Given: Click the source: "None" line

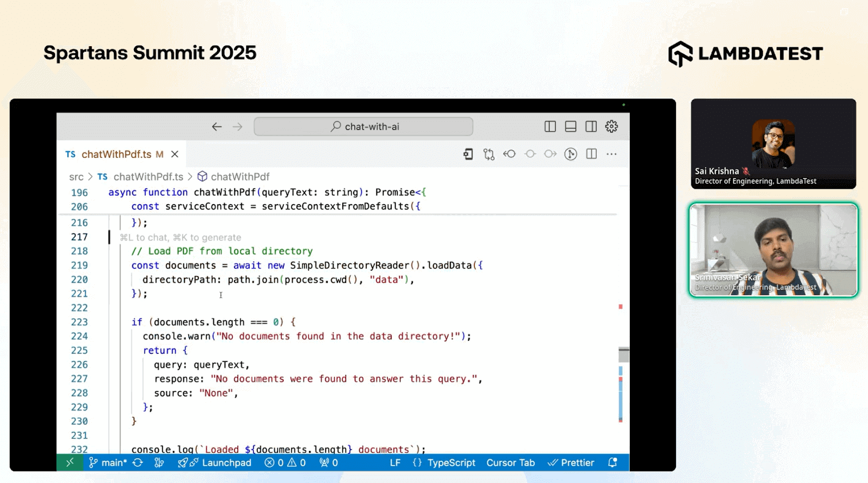Looking at the screenshot, I should pos(196,393).
